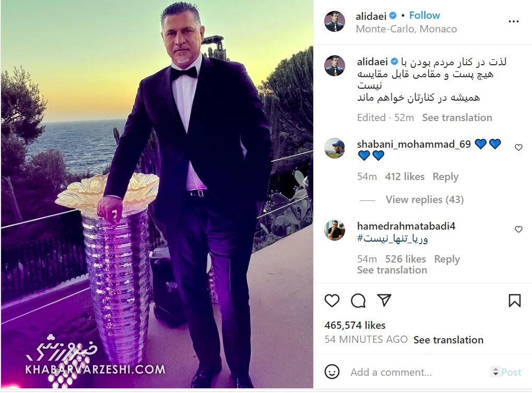Adjust the stepper arrows beside Post

click(x=495, y=372)
